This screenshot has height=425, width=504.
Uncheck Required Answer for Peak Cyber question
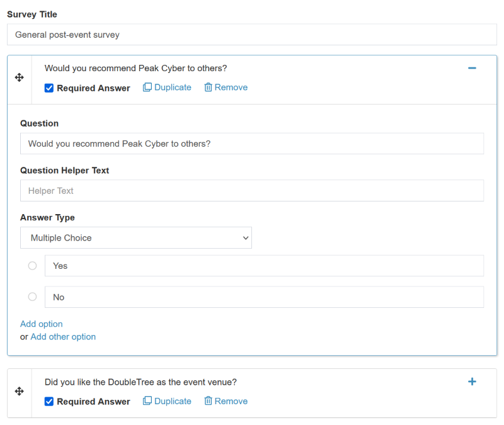coord(49,88)
